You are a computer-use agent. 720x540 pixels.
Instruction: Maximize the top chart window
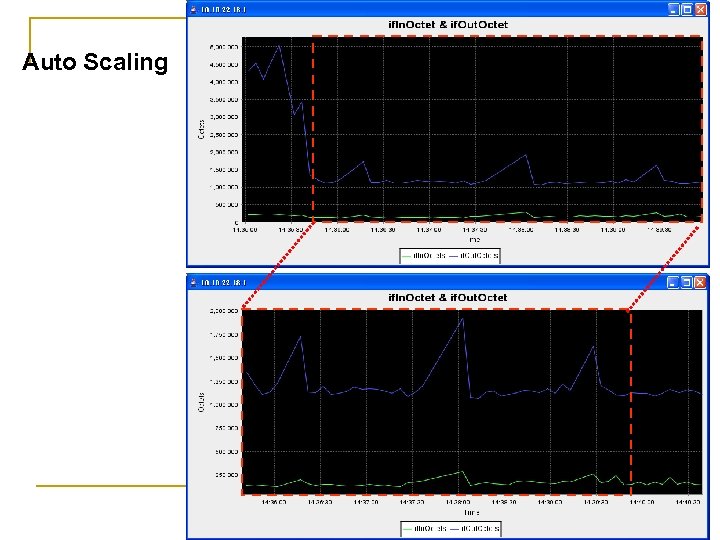pyautogui.click(x=687, y=10)
